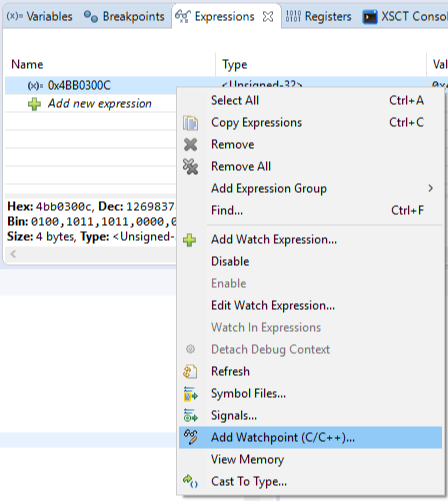Click the Registers binary icon
Image resolution: width=448 pixels, height=501 pixels.
click(x=293, y=16)
